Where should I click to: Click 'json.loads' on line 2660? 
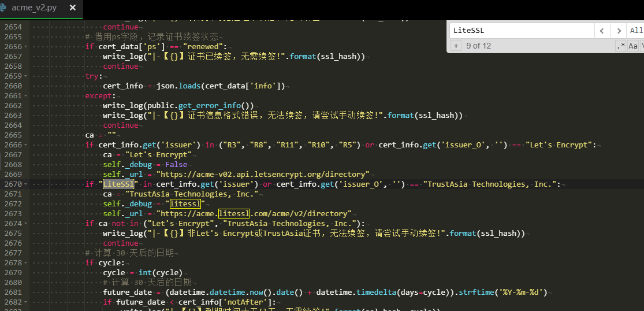(178, 86)
